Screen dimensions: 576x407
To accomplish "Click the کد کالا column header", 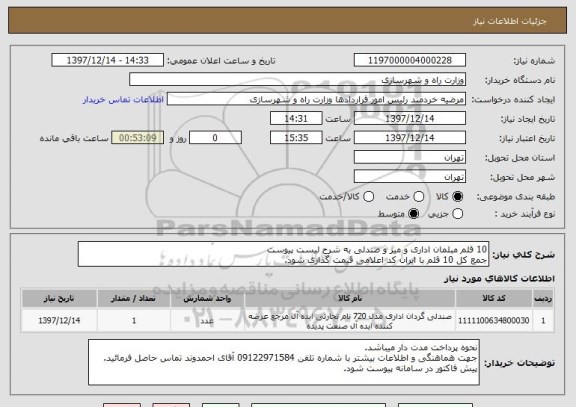I will click(x=494, y=298).
